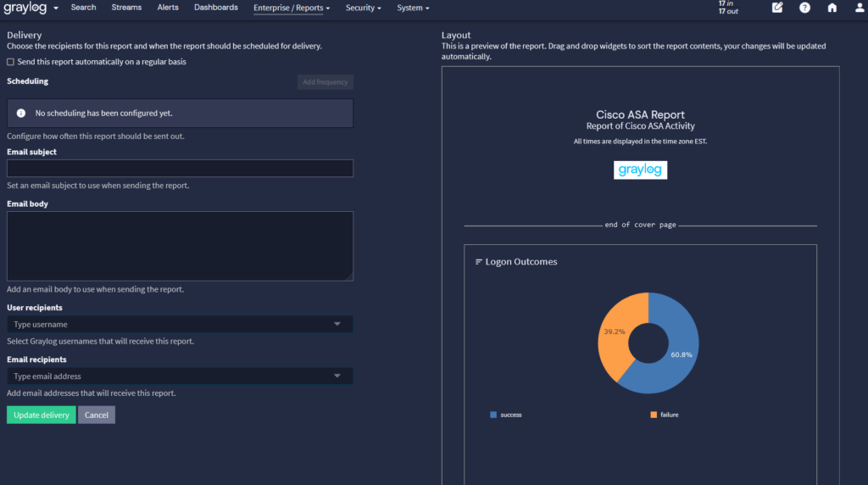Expand the User recipients dropdown
The height and width of the screenshot is (485, 868).
[x=337, y=324]
